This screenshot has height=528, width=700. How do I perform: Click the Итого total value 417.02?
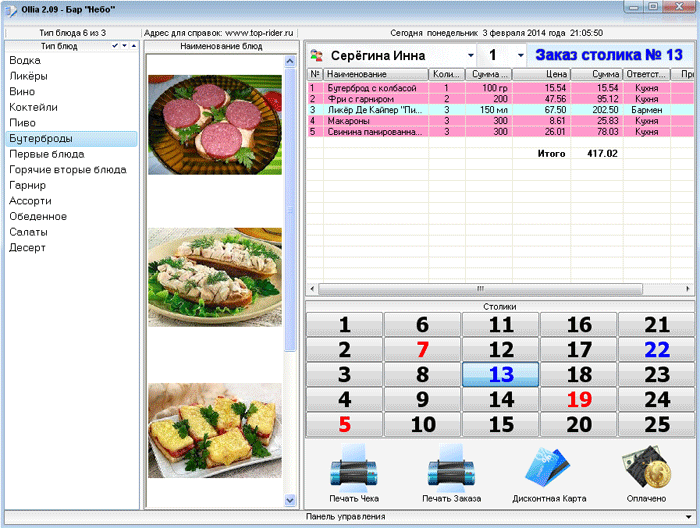(602, 154)
